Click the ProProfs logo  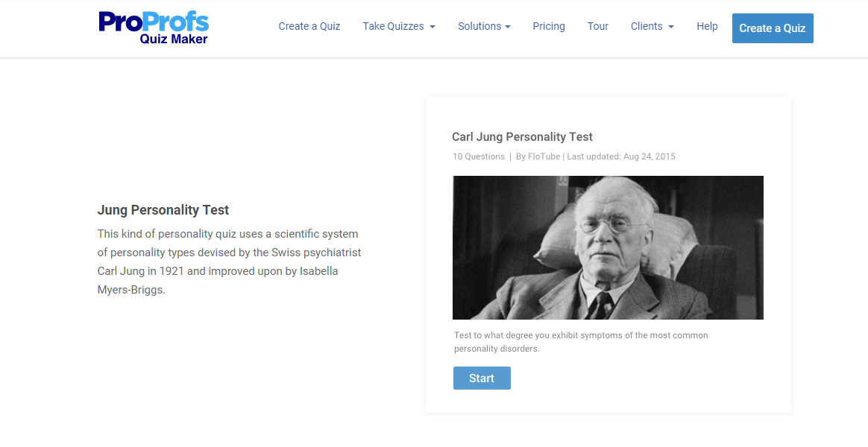[x=154, y=21]
